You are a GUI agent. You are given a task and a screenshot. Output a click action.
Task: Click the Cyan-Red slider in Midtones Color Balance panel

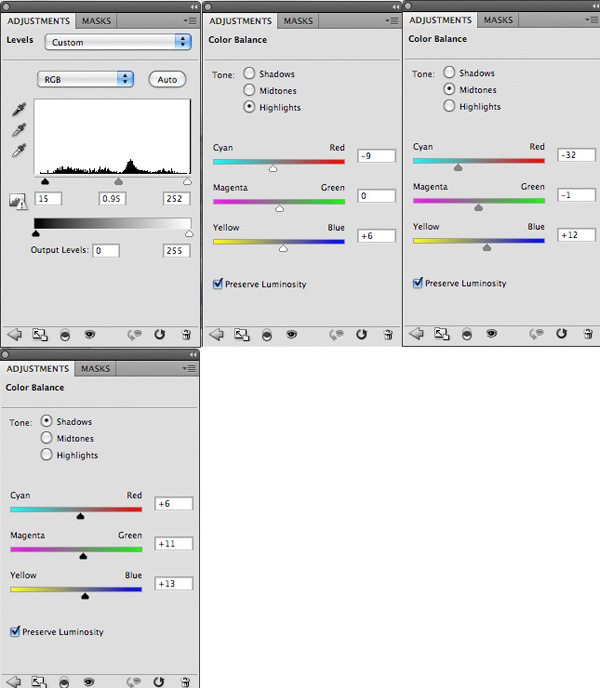pyautogui.click(x=479, y=161)
